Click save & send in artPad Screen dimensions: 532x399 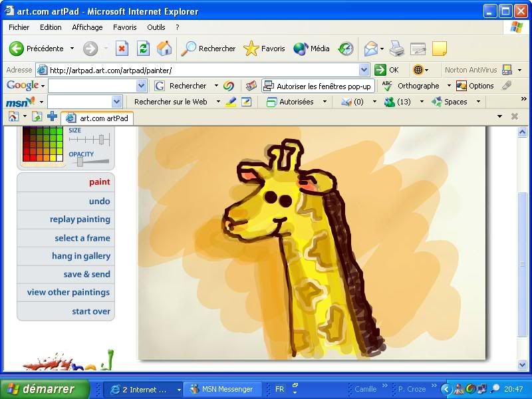pos(86,274)
